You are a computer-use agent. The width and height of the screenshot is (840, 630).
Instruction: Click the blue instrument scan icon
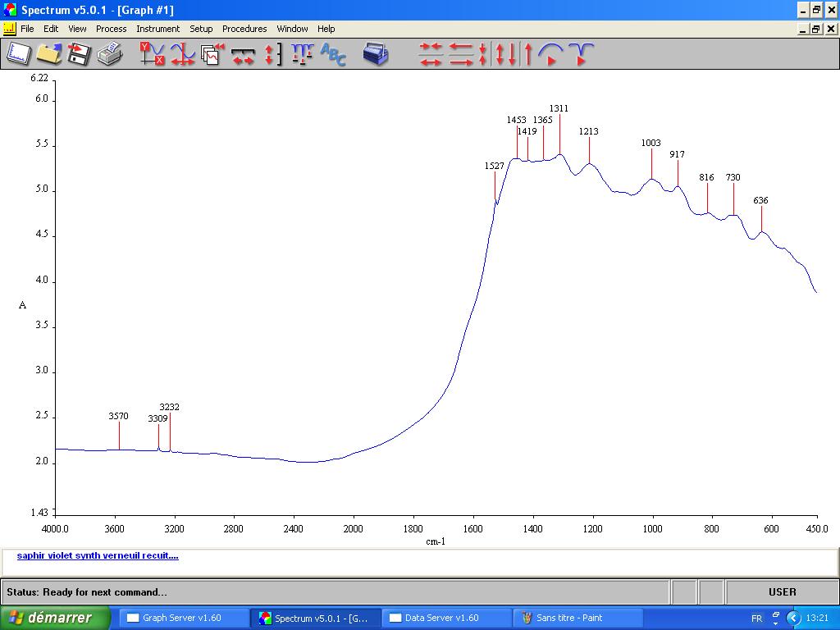coord(376,54)
